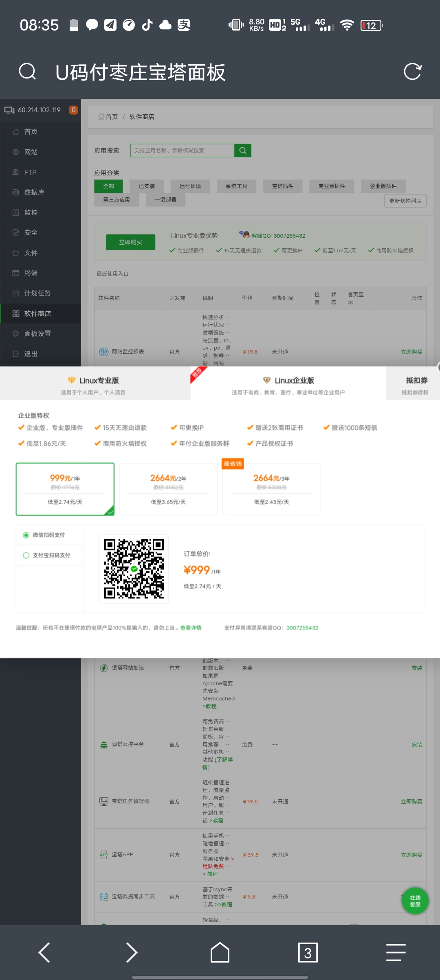Open 计划任务 in the sidebar
This screenshot has height=980, width=440.
(41, 293)
